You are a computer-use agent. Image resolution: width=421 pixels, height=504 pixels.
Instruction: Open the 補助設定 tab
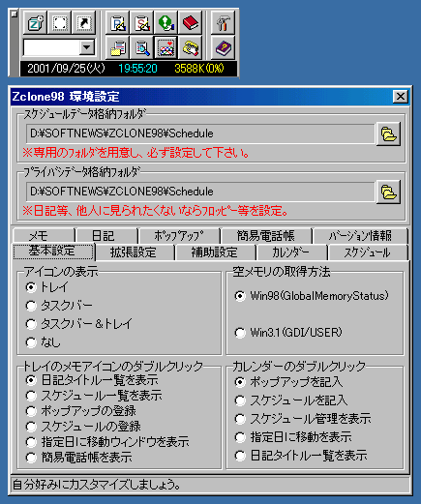(215, 252)
